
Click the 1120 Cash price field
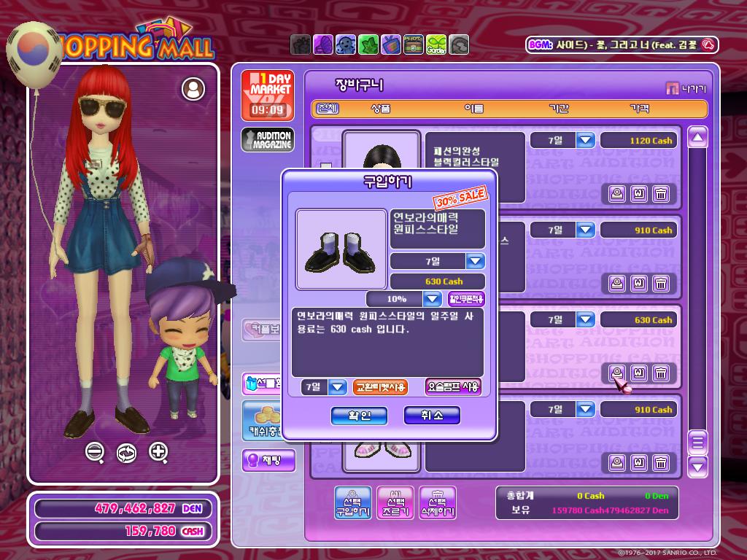[638, 141]
